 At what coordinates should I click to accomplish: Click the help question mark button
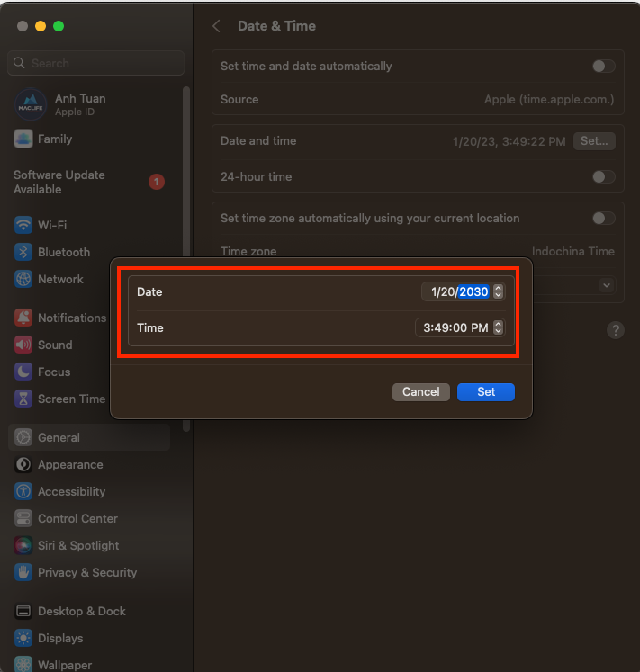coord(616,330)
